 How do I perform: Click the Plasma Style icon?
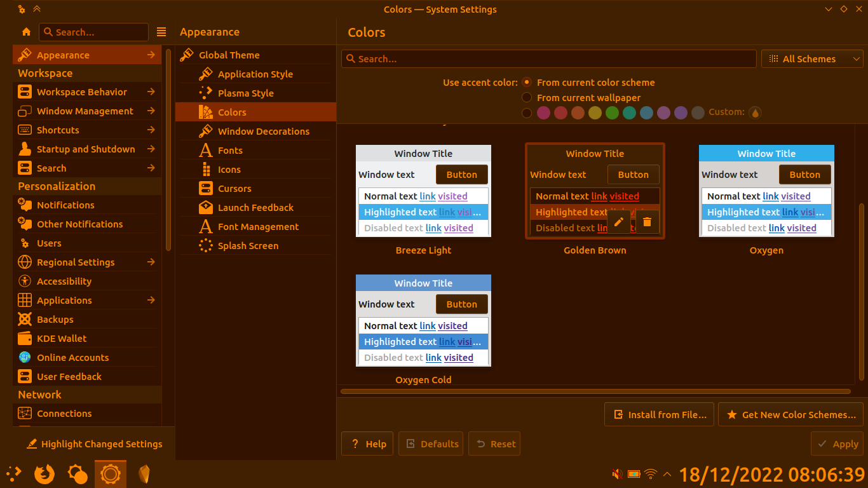pos(206,93)
